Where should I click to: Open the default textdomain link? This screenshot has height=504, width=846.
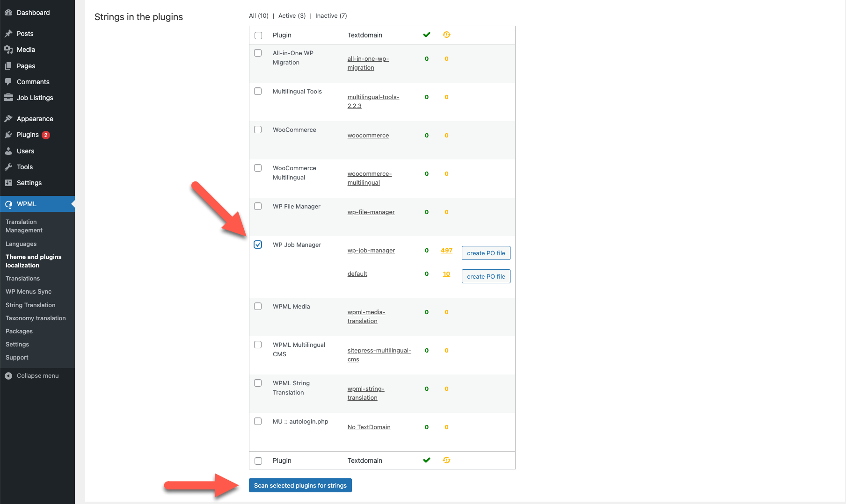click(357, 274)
